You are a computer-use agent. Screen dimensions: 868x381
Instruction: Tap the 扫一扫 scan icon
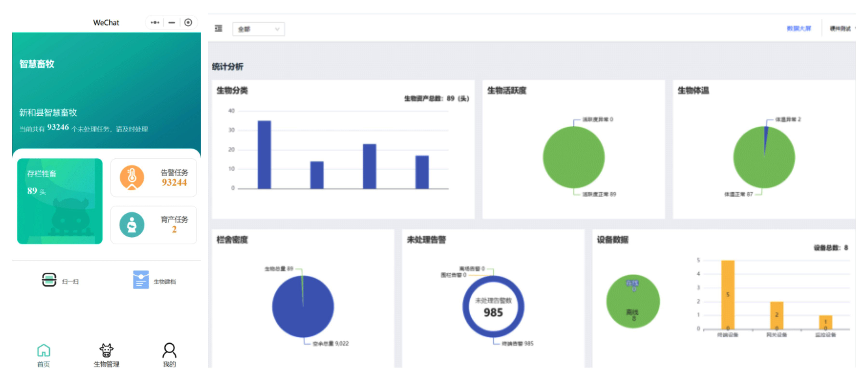point(49,280)
